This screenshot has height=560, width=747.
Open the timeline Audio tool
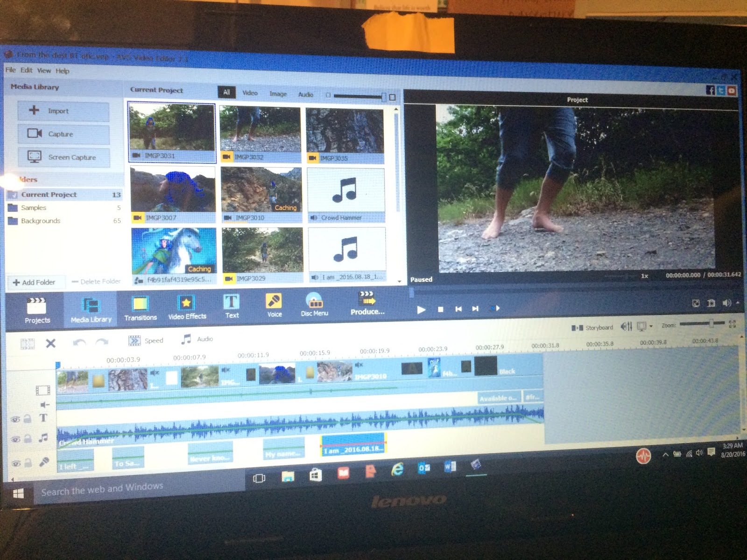(197, 339)
